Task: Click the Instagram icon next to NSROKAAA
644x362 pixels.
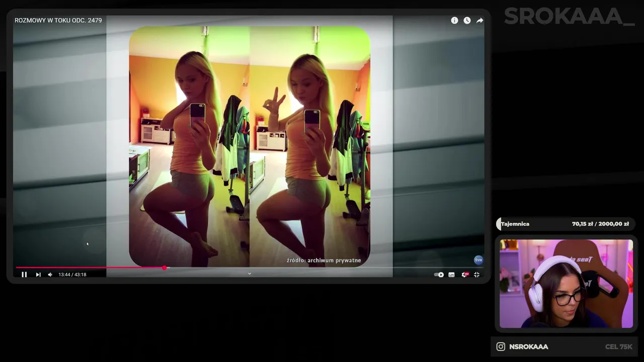Action: coord(501,346)
